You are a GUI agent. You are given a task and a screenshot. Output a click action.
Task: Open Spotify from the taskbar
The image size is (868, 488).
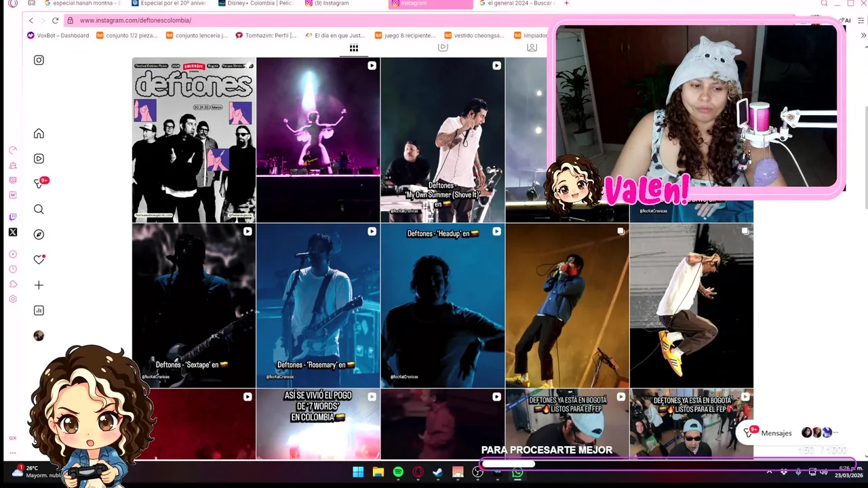398,472
